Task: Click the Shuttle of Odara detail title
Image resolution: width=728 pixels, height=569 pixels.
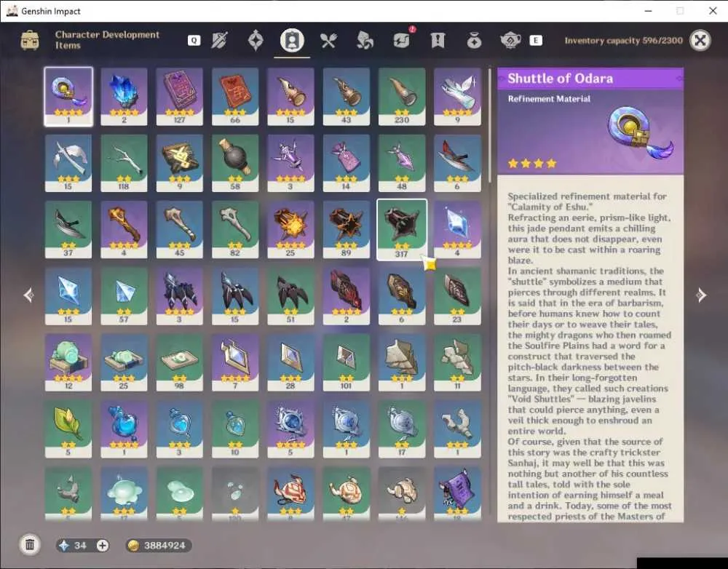Action: pyautogui.click(x=561, y=79)
